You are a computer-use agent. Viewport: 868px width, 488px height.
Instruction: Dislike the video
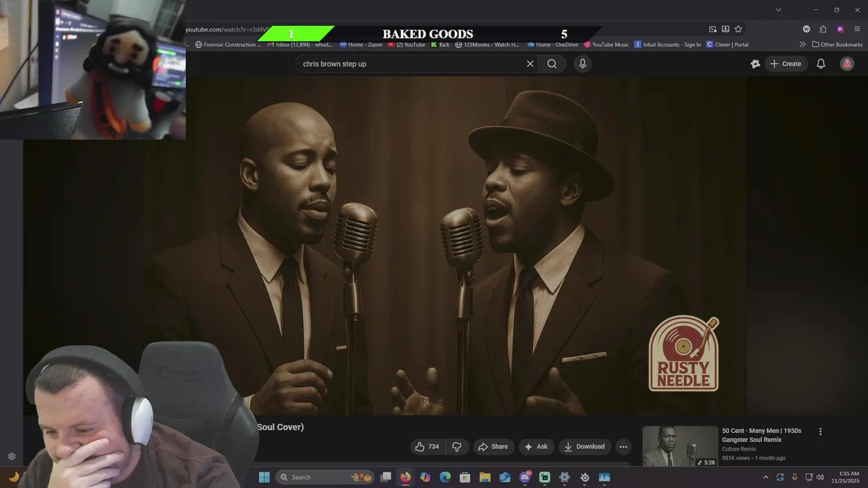pos(456,447)
